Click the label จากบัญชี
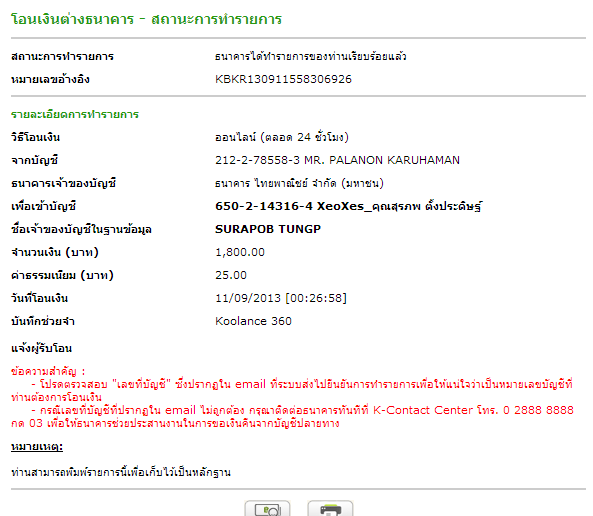Viewport: 593px width, 516px height. pos(34,160)
